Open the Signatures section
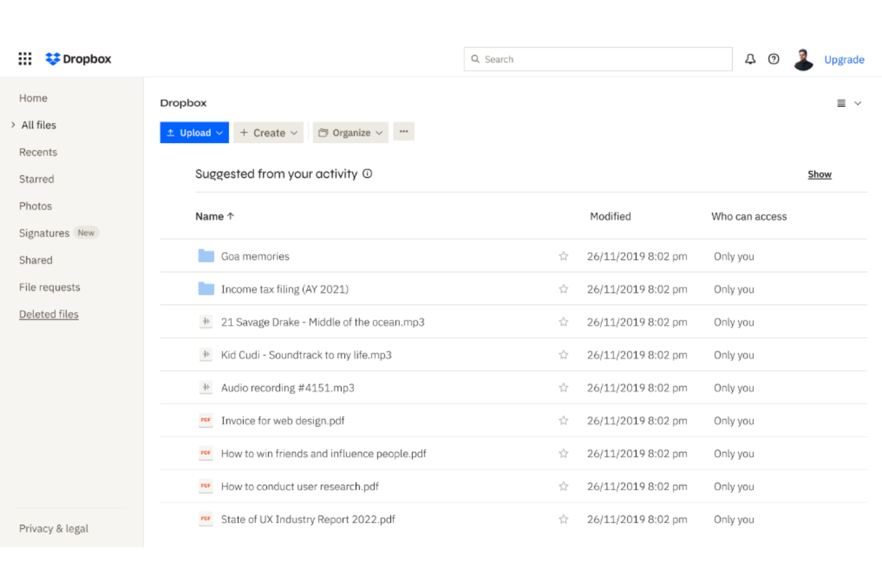The width and height of the screenshot is (882, 588). point(44,233)
